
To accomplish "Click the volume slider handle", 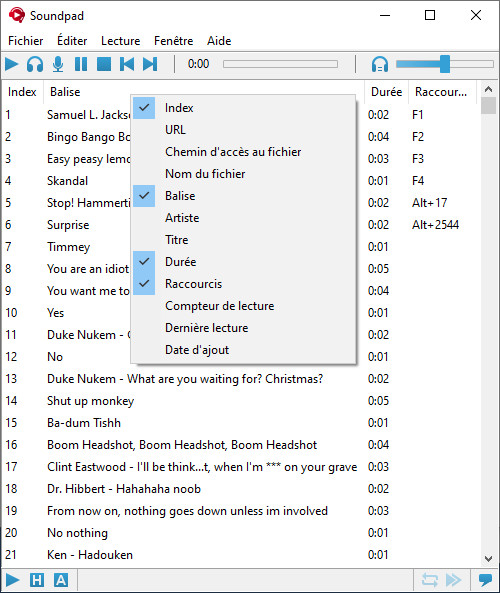I will coord(445,64).
